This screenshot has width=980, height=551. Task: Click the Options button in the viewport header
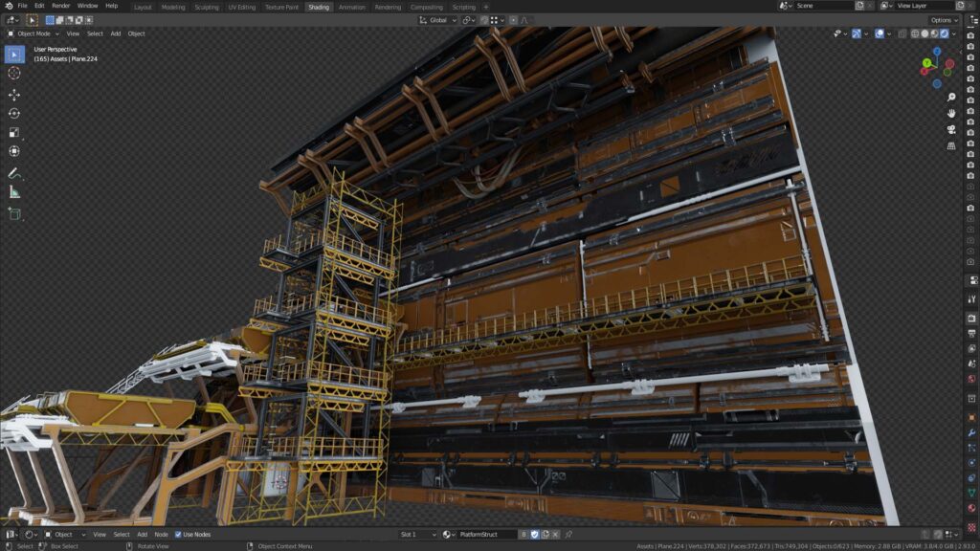pos(943,20)
